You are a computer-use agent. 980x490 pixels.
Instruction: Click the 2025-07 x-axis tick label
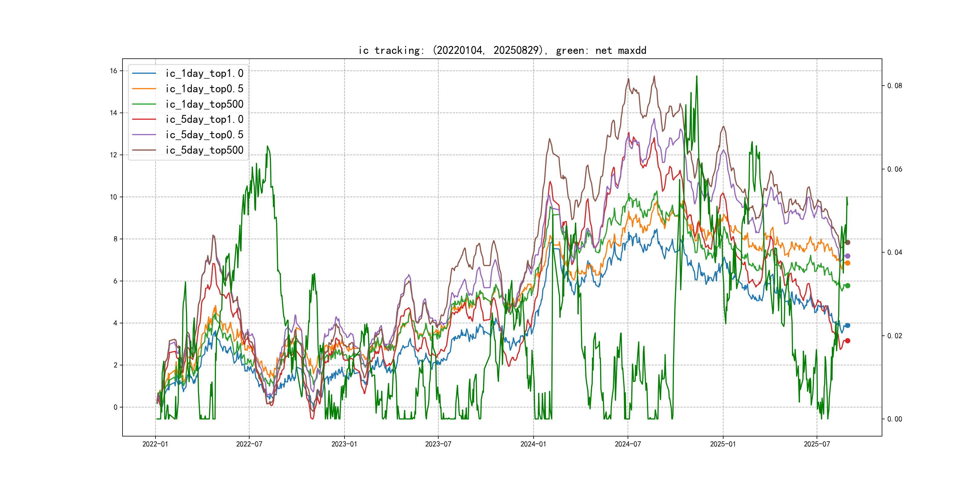[x=817, y=444]
